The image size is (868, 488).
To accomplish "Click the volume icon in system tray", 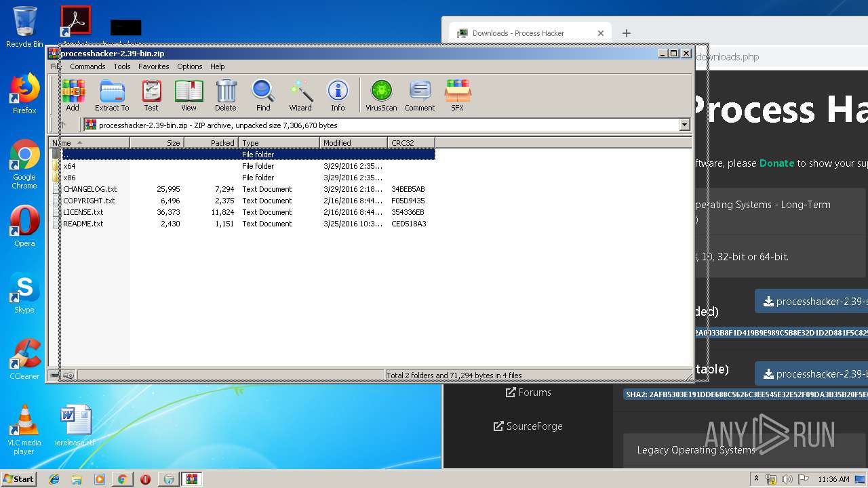I will pyautogui.click(x=787, y=479).
